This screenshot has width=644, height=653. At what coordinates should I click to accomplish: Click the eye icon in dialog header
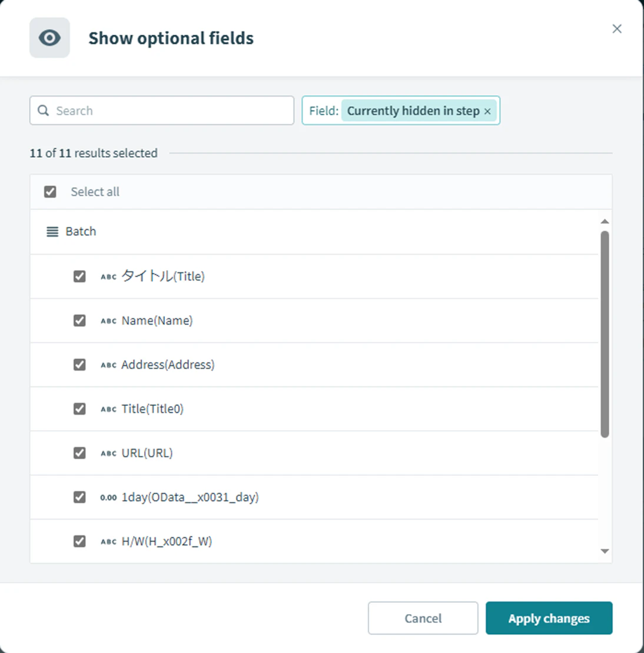point(49,38)
